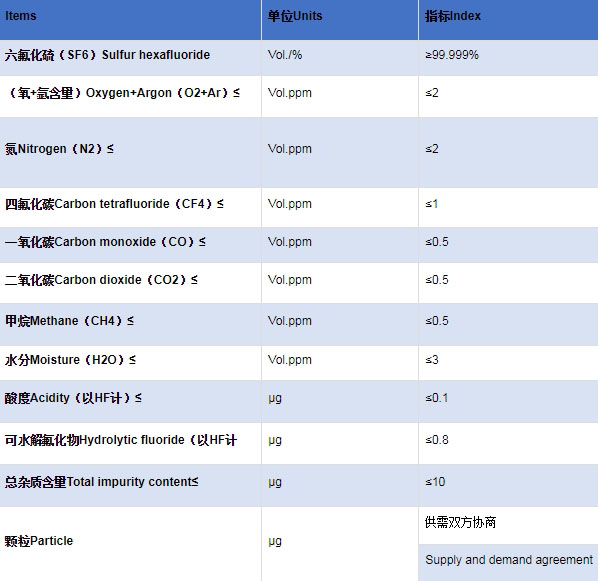
Task: Click the Carbon dioxide (CO2) cell
Action: coord(130,283)
